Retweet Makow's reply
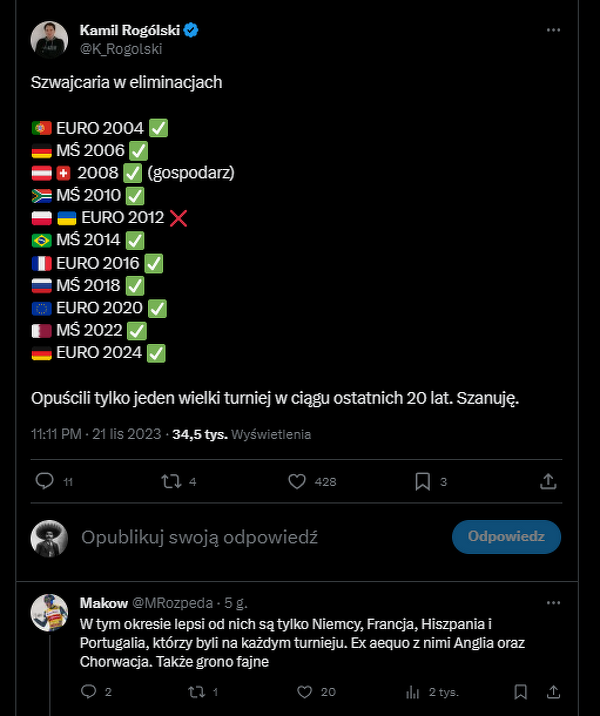 196,691
